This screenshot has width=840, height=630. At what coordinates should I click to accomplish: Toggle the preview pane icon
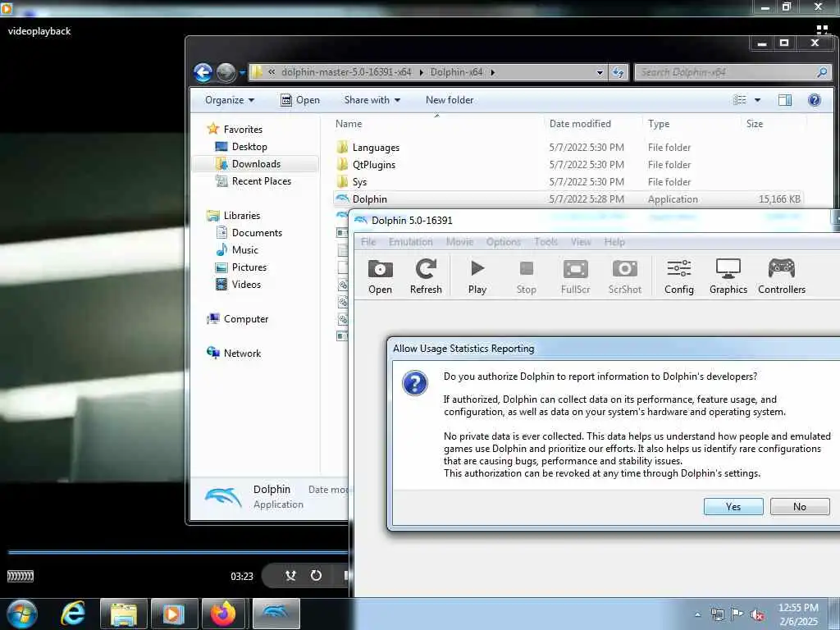[785, 100]
